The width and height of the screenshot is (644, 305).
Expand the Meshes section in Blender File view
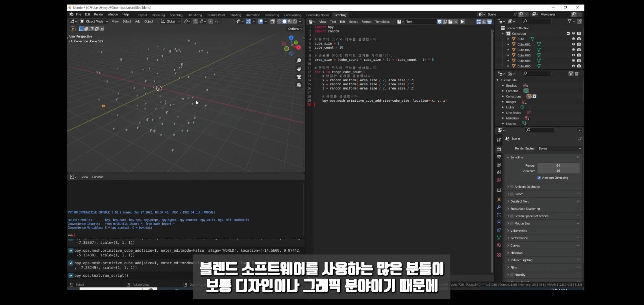503,124
